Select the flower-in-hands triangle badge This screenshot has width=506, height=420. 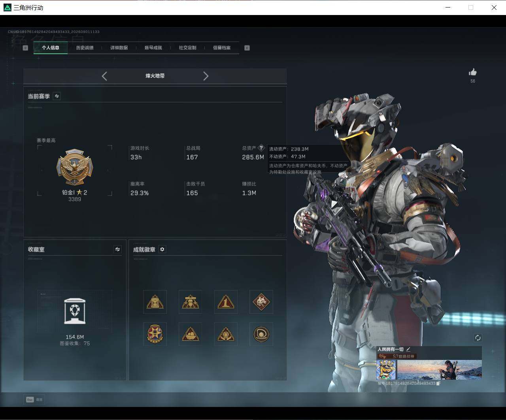[x=226, y=334]
